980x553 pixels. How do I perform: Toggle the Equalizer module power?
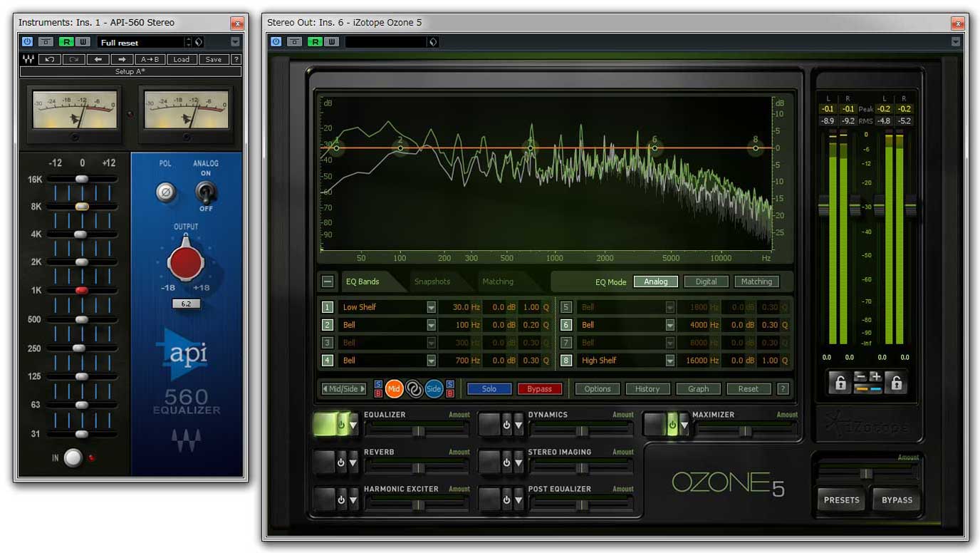point(342,425)
